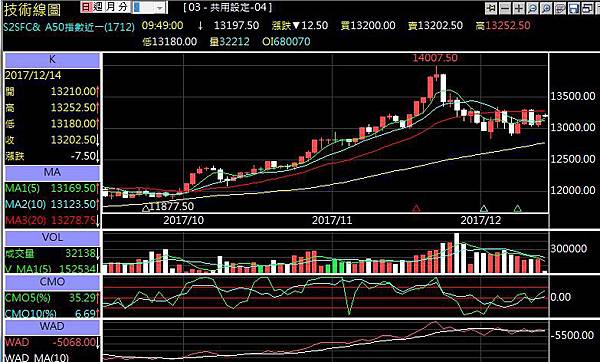Viewport: 600px width, 362px height.
Task: Click the high price 13252.50 in K panel
Action: point(73,108)
